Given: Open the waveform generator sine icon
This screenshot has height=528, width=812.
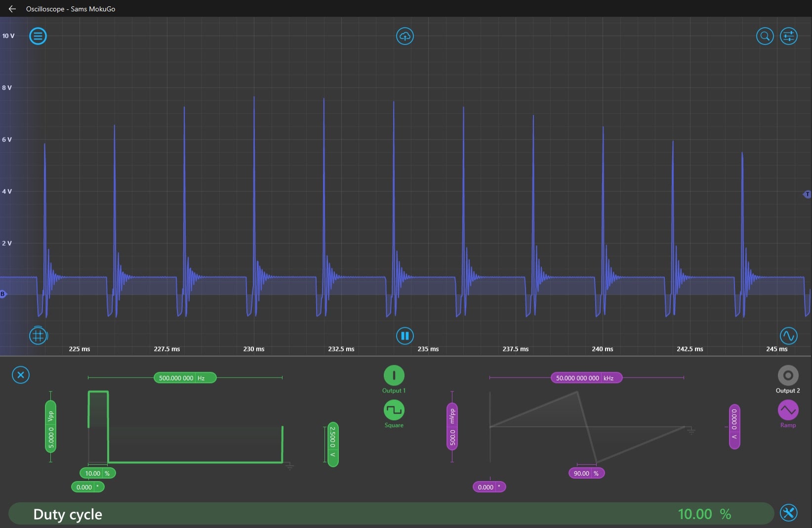Looking at the screenshot, I should point(788,336).
